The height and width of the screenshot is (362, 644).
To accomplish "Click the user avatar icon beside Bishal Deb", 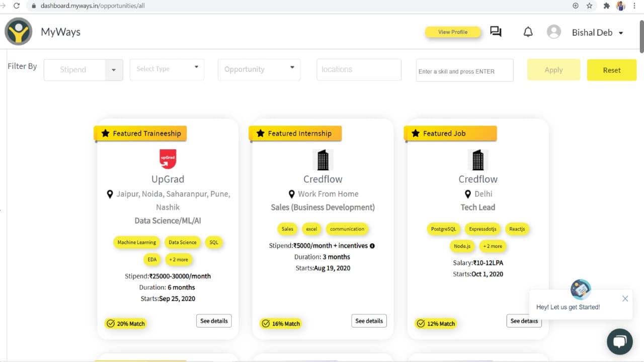I will coord(554,32).
